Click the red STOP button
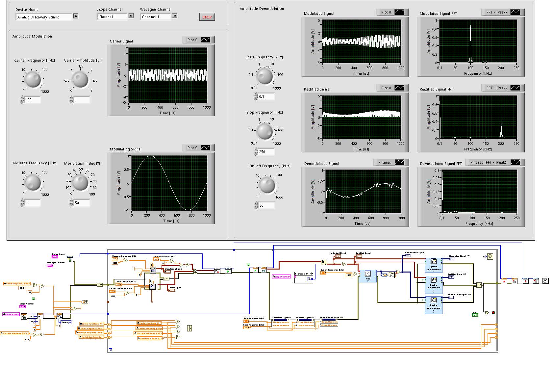Image resolution: width=554 pixels, height=392 pixels. tap(207, 17)
